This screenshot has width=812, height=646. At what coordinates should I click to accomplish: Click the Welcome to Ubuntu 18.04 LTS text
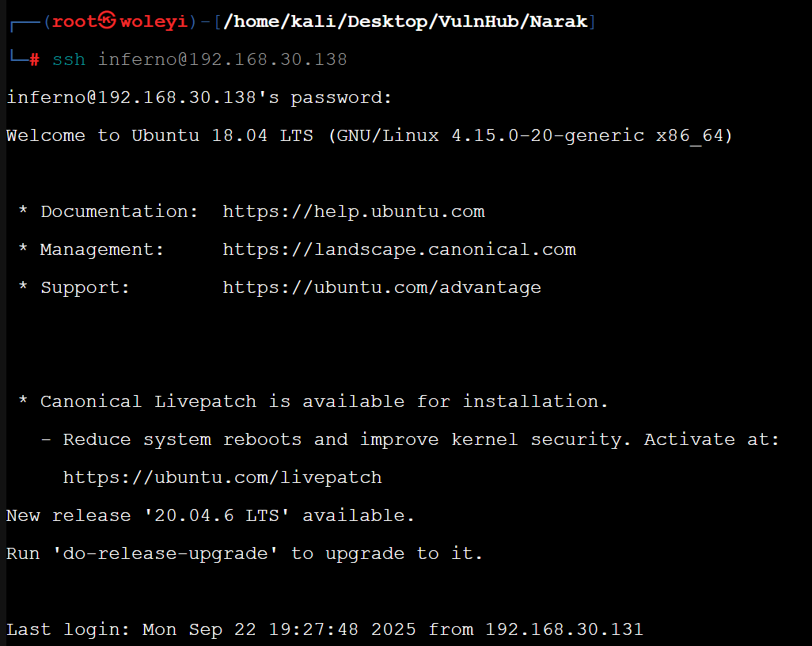161,135
